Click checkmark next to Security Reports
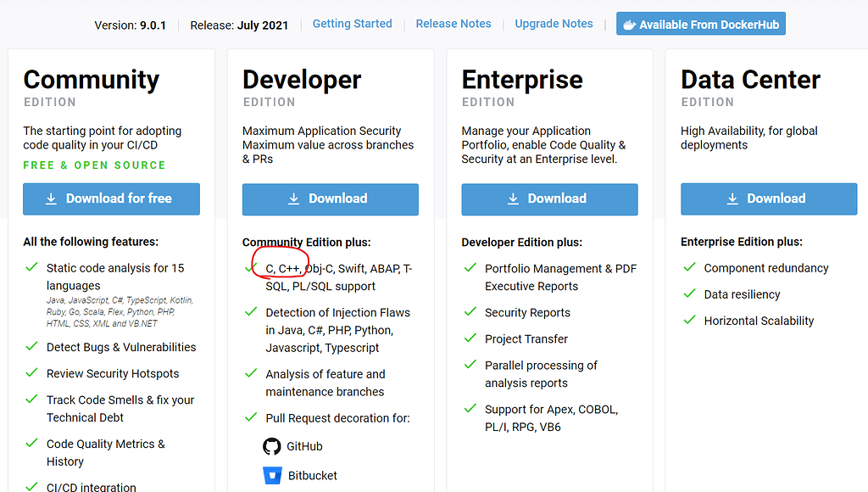This screenshot has width=868, height=492. click(x=470, y=311)
